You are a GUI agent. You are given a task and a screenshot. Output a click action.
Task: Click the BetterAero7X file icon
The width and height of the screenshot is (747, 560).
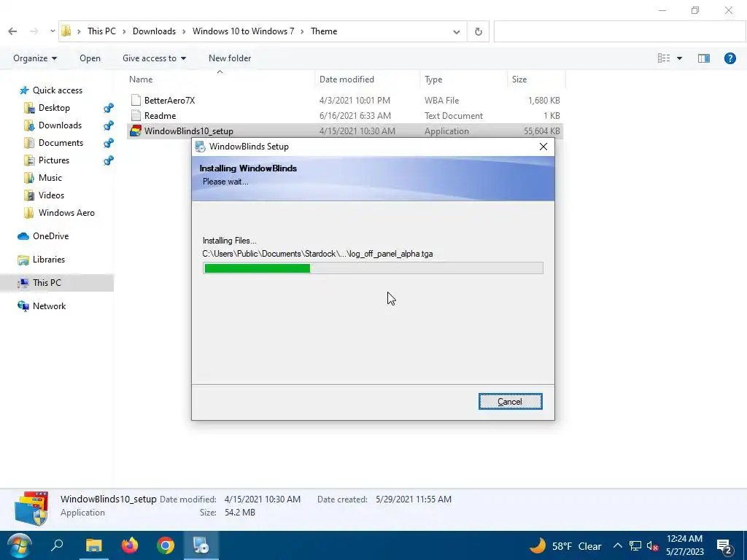click(136, 101)
